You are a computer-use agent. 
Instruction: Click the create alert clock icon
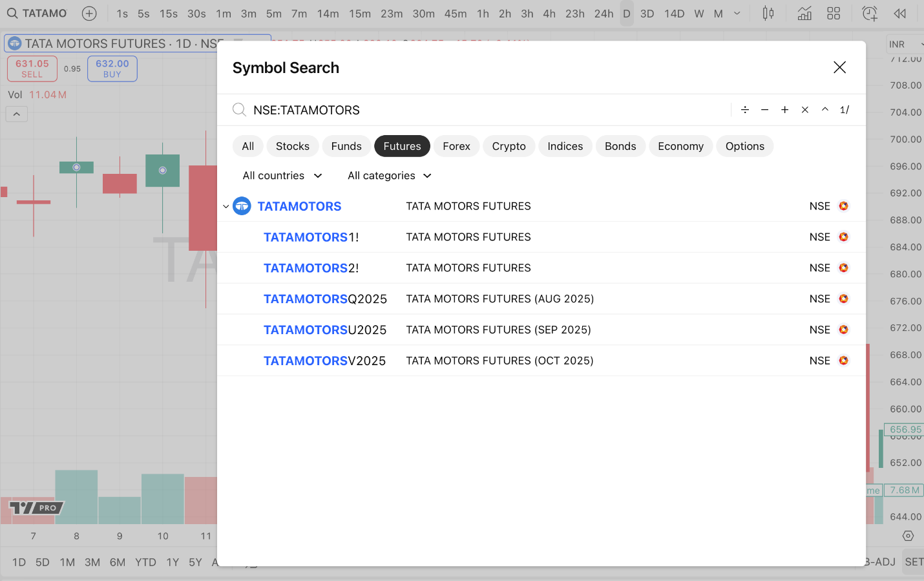(x=870, y=14)
